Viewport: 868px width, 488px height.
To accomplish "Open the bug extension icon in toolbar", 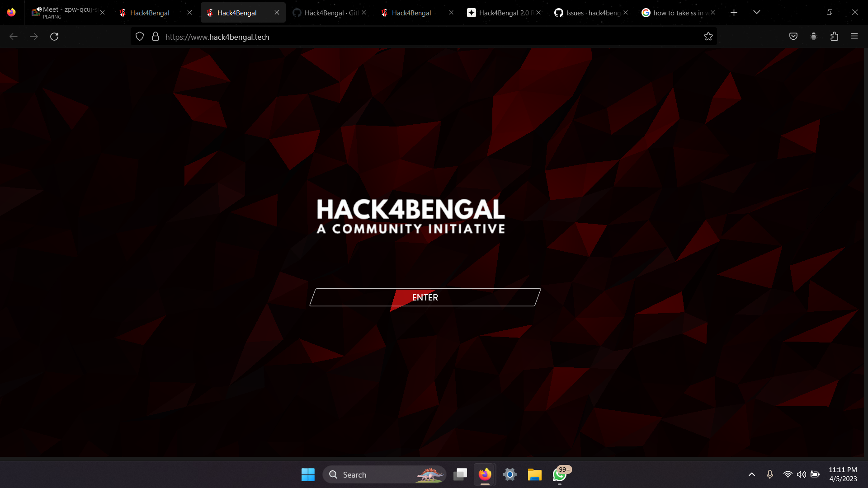I will tap(814, 37).
